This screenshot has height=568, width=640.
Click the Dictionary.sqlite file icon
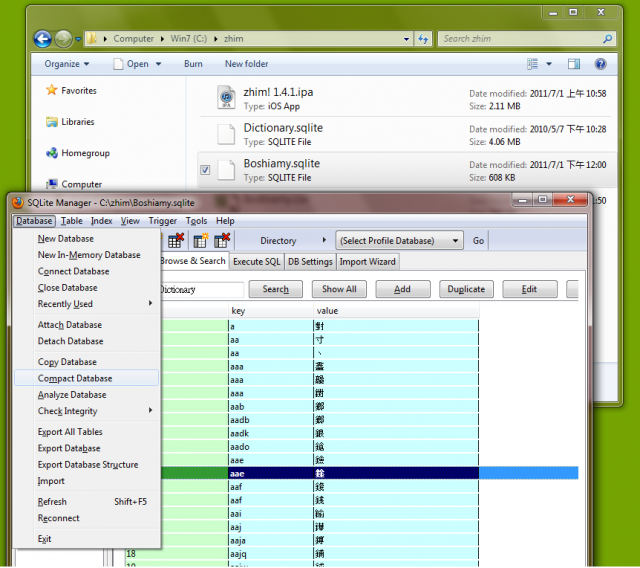click(226, 134)
